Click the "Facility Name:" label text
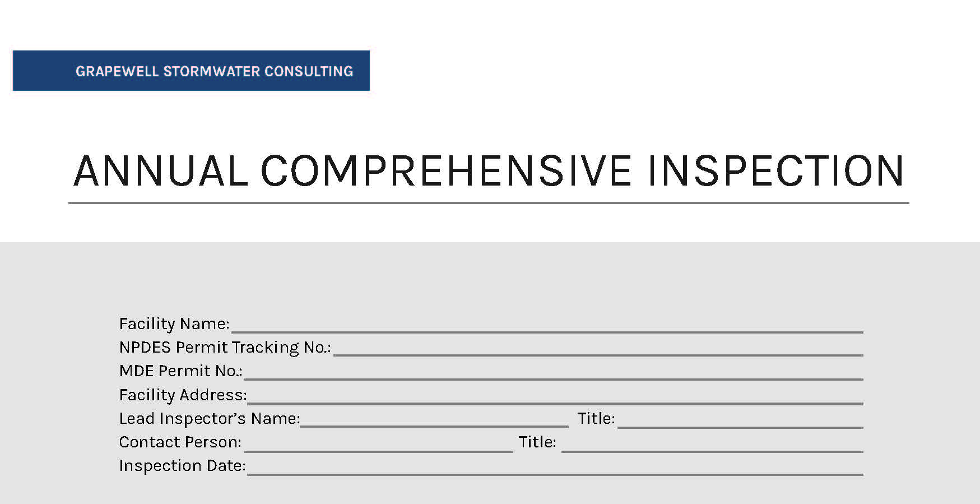The image size is (980, 504). click(x=174, y=324)
